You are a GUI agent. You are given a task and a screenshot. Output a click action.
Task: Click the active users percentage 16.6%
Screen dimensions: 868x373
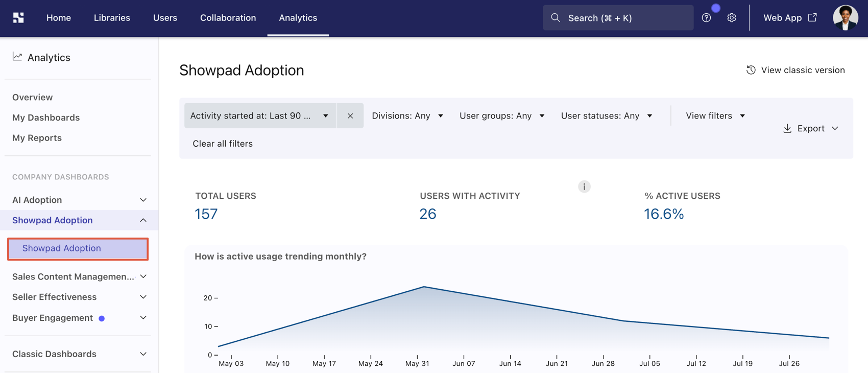tap(664, 214)
